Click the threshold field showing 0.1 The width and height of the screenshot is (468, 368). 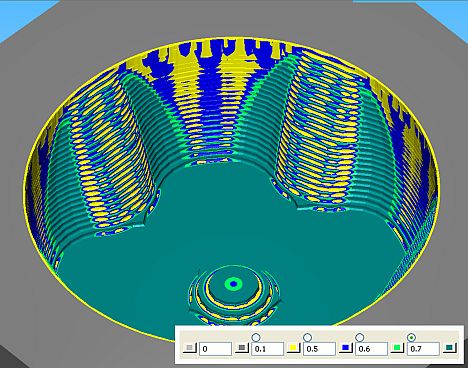tap(267, 349)
